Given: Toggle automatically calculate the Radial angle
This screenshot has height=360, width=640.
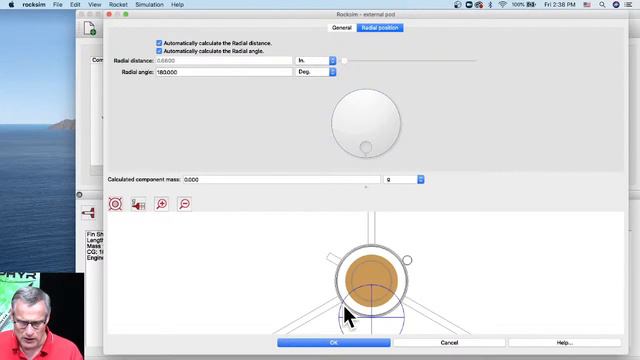Looking at the screenshot, I should 159,51.
